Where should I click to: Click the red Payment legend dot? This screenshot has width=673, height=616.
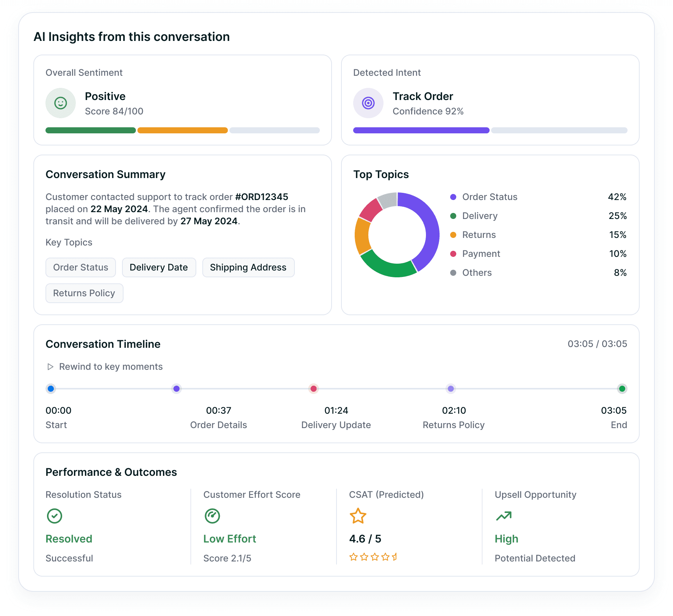(453, 254)
